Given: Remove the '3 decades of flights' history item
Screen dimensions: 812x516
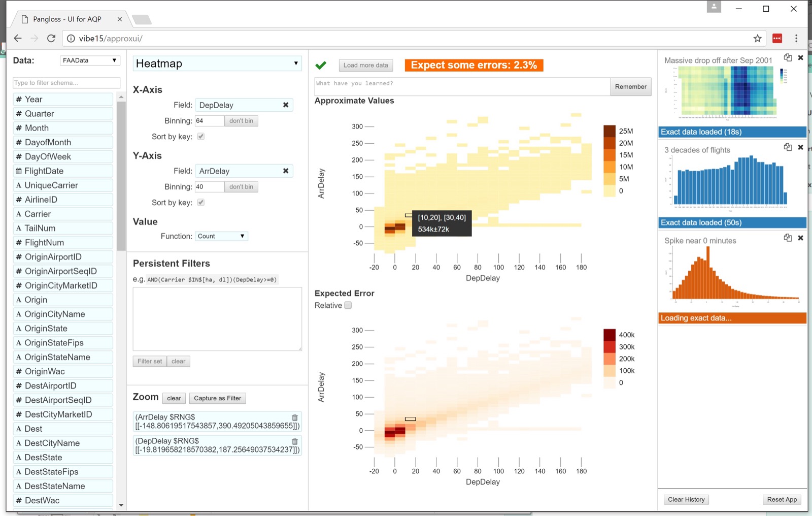Looking at the screenshot, I should coord(800,147).
